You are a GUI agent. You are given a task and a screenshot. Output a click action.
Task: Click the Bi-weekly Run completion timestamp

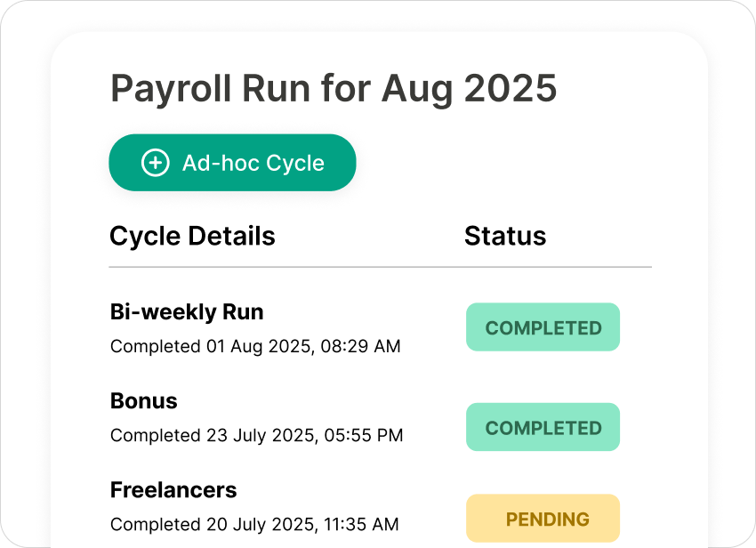click(256, 346)
